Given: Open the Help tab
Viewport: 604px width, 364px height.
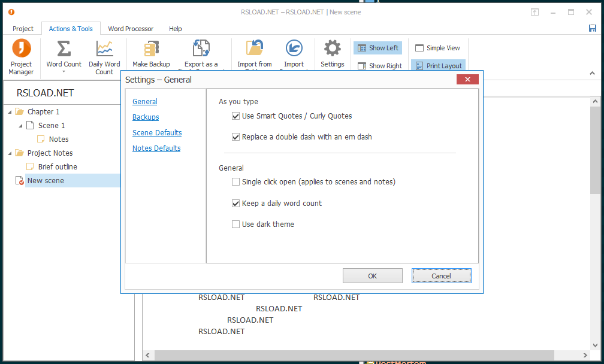Looking at the screenshot, I should pyautogui.click(x=175, y=29).
